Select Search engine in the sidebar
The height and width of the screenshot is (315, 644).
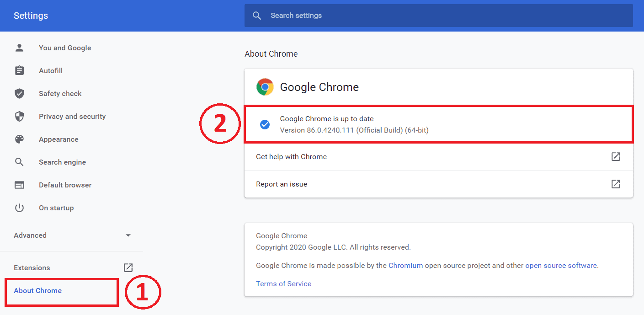tap(62, 162)
